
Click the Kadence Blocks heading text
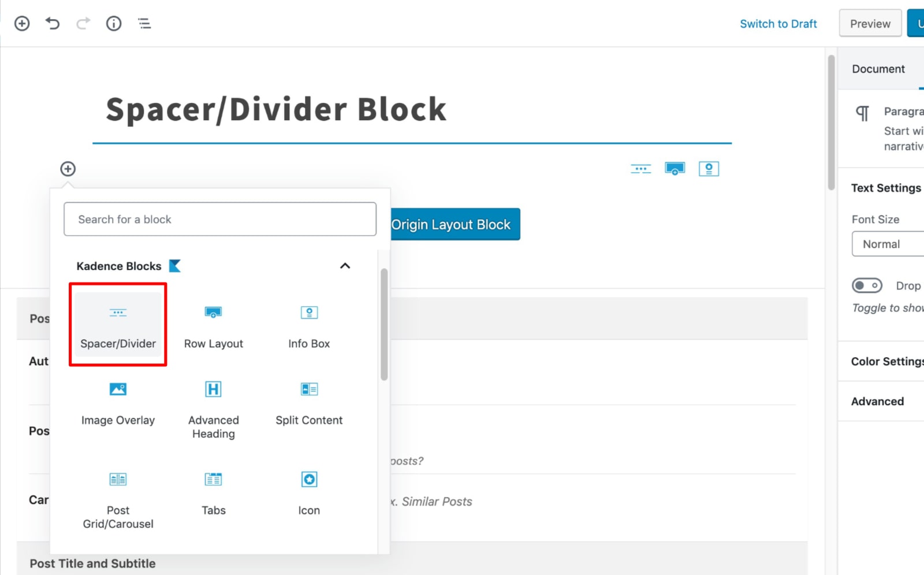[x=119, y=266]
